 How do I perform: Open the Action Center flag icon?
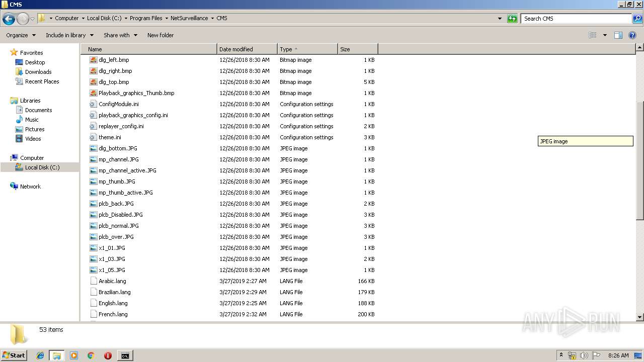596,355
